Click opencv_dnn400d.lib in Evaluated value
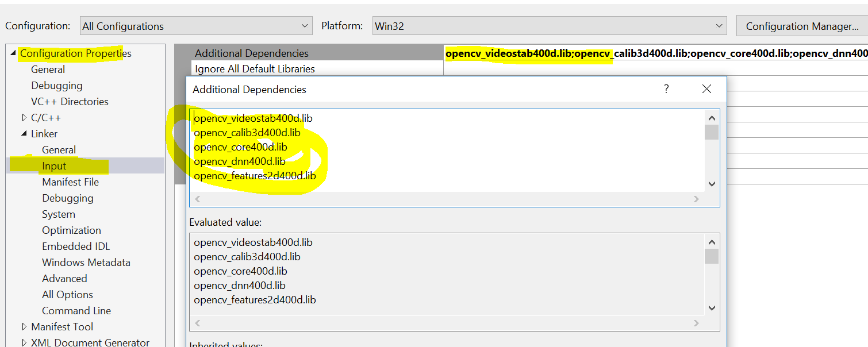The height and width of the screenshot is (347, 868). (x=240, y=286)
